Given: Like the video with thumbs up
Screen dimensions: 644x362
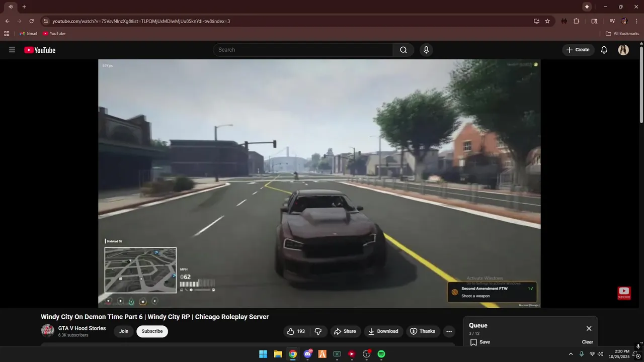Looking at the screenshot, I should coord(296,331).
